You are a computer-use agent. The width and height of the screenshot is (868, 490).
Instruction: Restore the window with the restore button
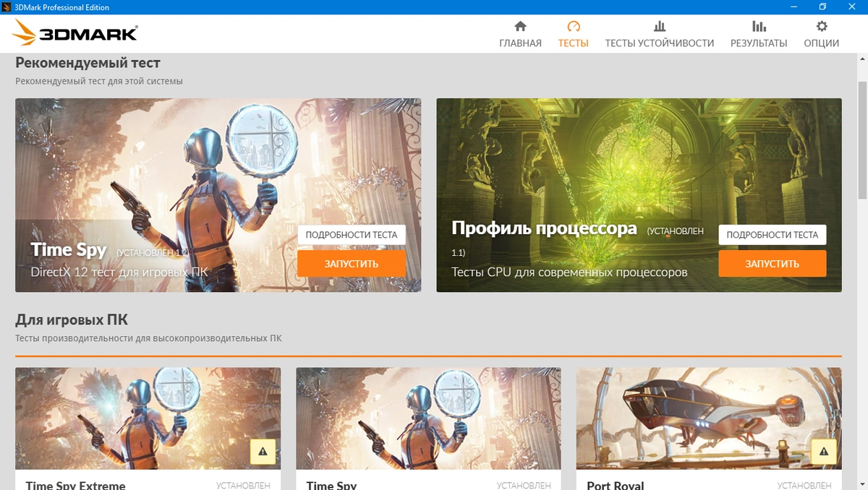click(822, 7)
